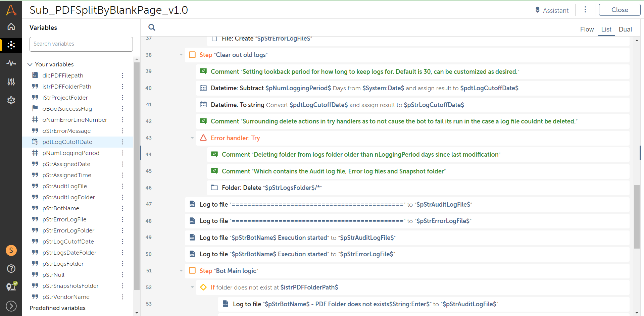The image size is (644, 316).
Task: Collapse the 'Clear out old logs' step
Action: point(181,55)
